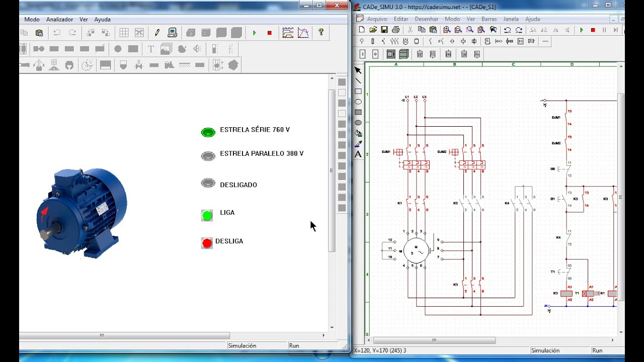
Task: Click the scissors cut icon in CADe_SIMU
Action: point(411,30)
